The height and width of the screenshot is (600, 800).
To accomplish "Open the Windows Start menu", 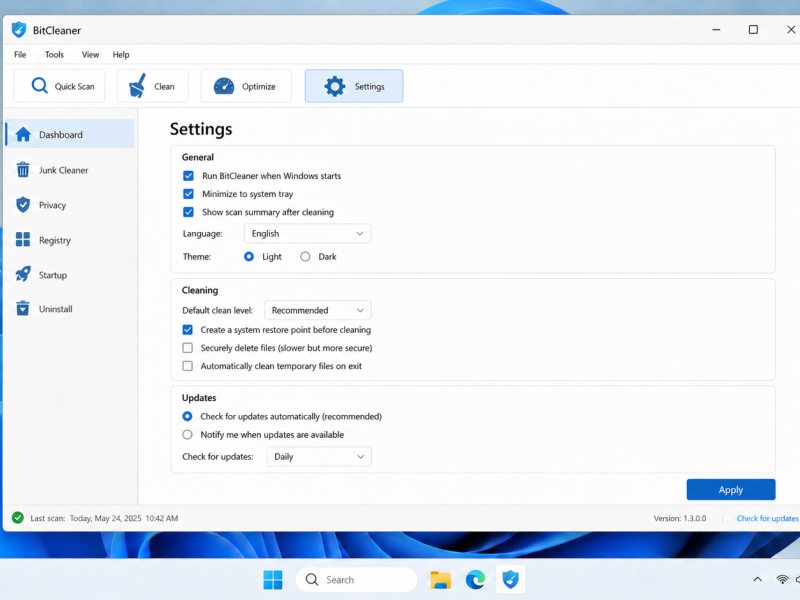I will pos(273,580).
